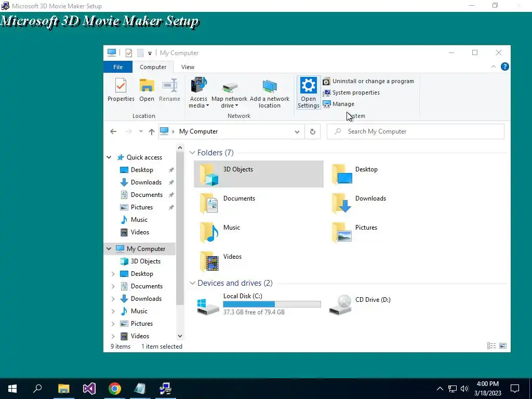The width and height of the screenshot is (532, 399).
Task: Switch to the File tab
Action: click(118, 67)
